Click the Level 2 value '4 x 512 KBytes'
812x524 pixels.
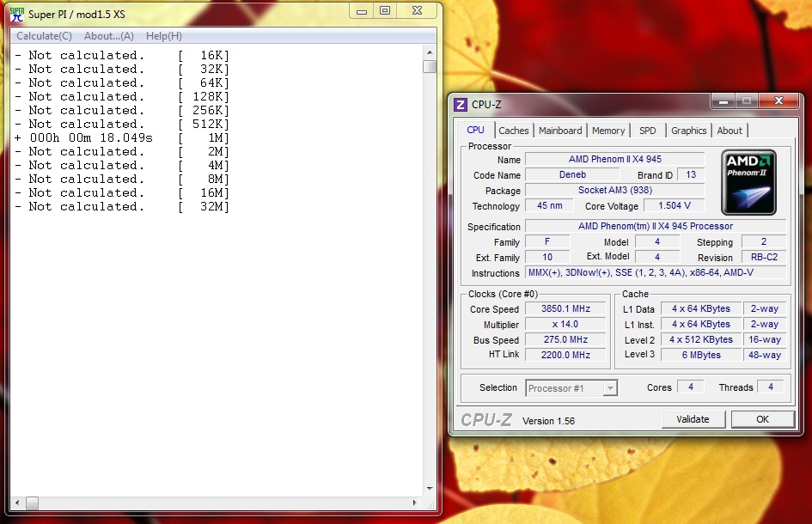701,339
